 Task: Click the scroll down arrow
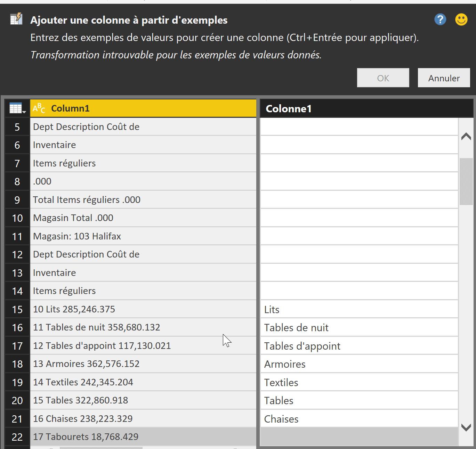[466, 427]
